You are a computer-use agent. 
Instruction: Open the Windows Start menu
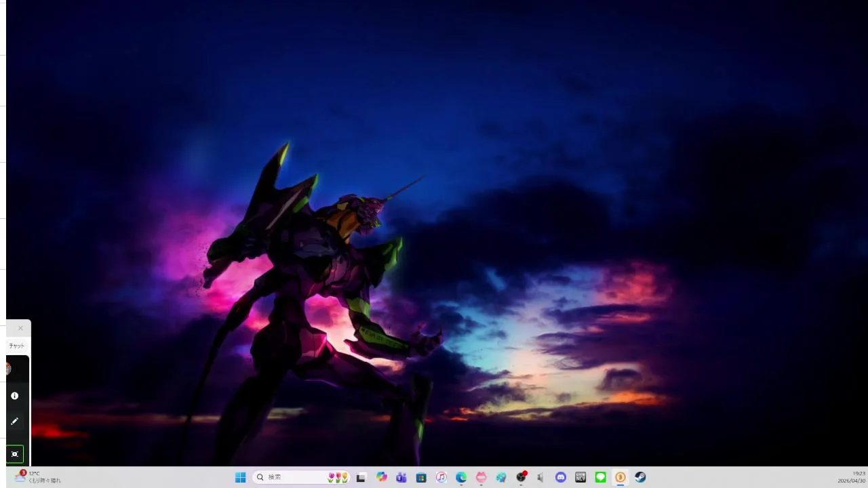coord(240,477)
